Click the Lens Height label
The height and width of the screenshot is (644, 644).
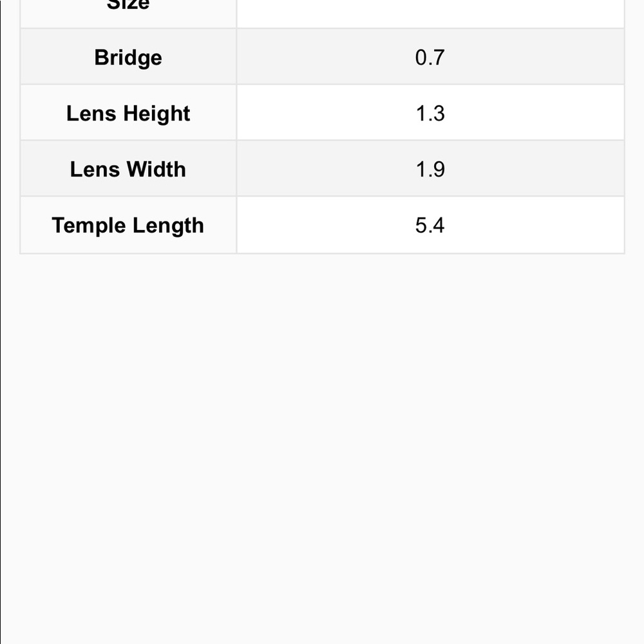point(128,113)
